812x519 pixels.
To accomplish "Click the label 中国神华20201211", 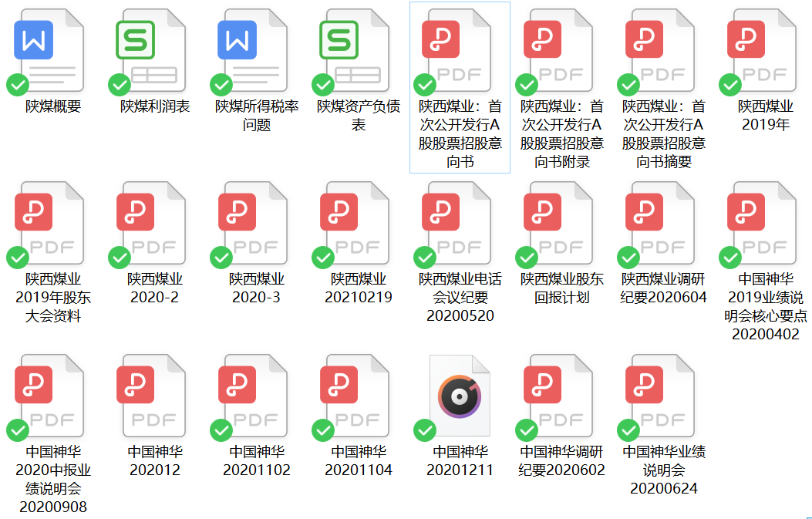I will (460, 461).
